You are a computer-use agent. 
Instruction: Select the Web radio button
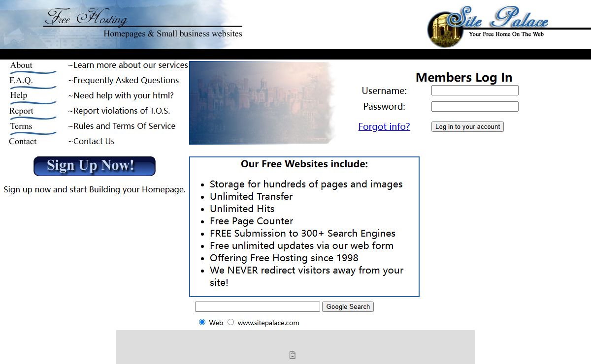[202, 322]
